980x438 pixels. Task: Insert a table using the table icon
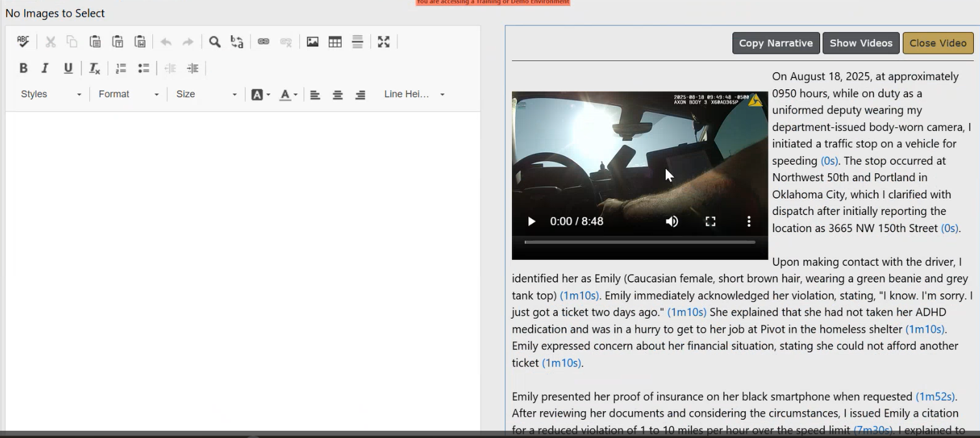click(335, 42)
